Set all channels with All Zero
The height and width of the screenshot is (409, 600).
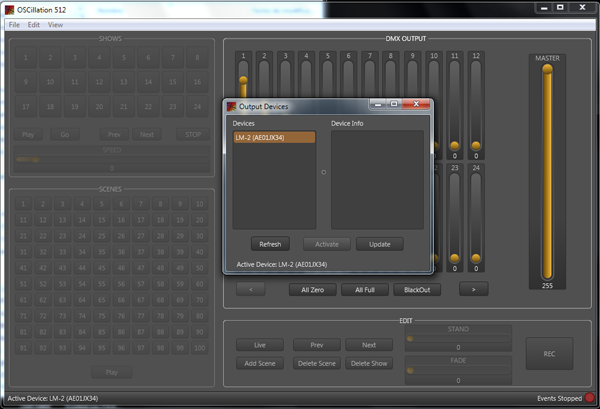[312, 290]
